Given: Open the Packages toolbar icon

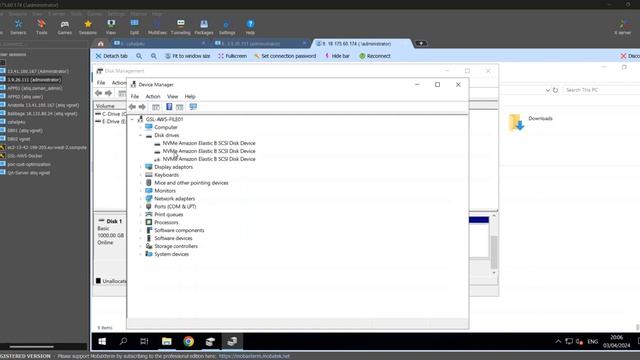Looking at the screenshot, I should click(204, 27).
